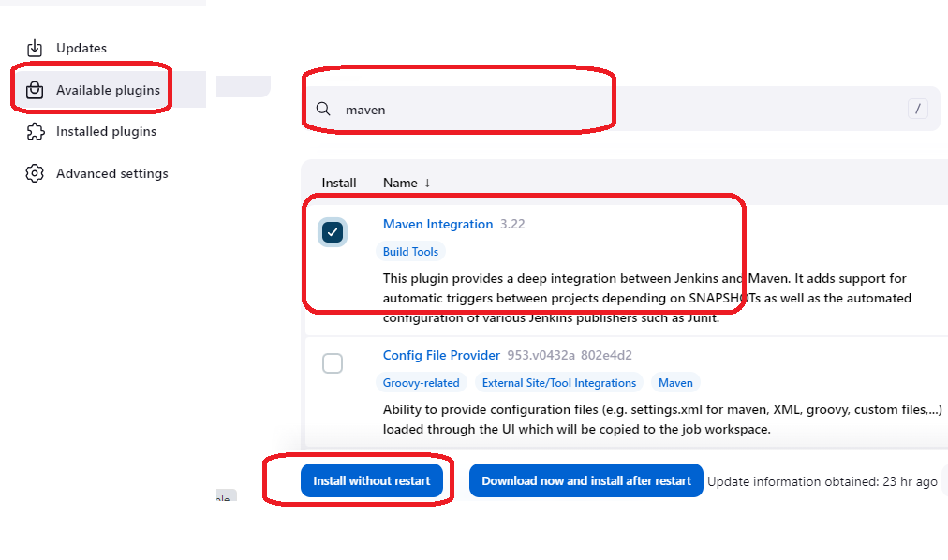Focus the plugin search field containing maven
Viewport: 948px width, 560px height.
(620, 109)
